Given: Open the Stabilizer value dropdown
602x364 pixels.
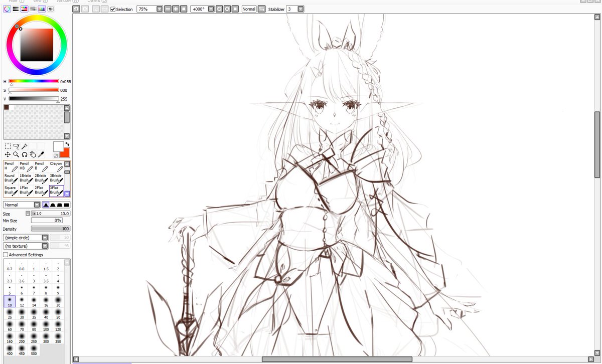Looking at the screenshot, I should click(300, 9).
